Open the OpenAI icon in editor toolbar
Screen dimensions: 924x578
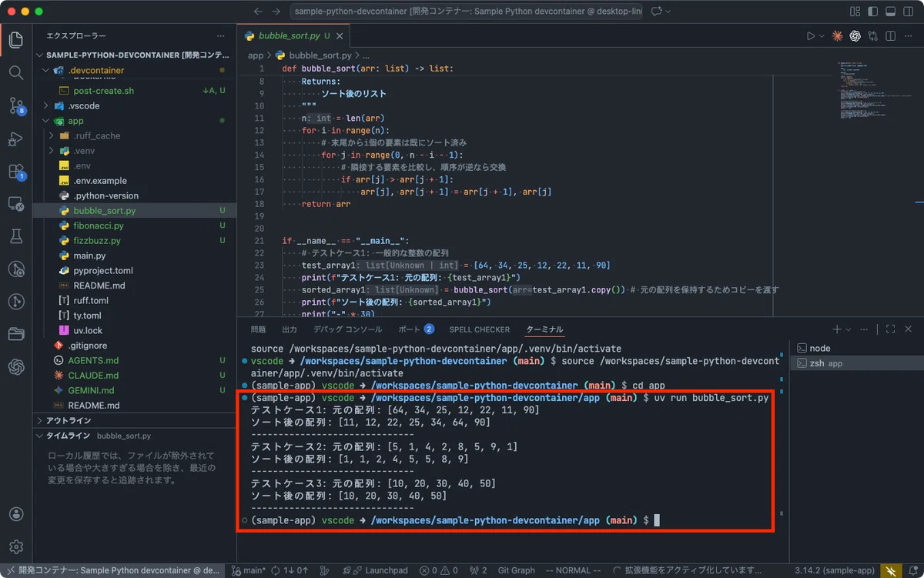855,36
